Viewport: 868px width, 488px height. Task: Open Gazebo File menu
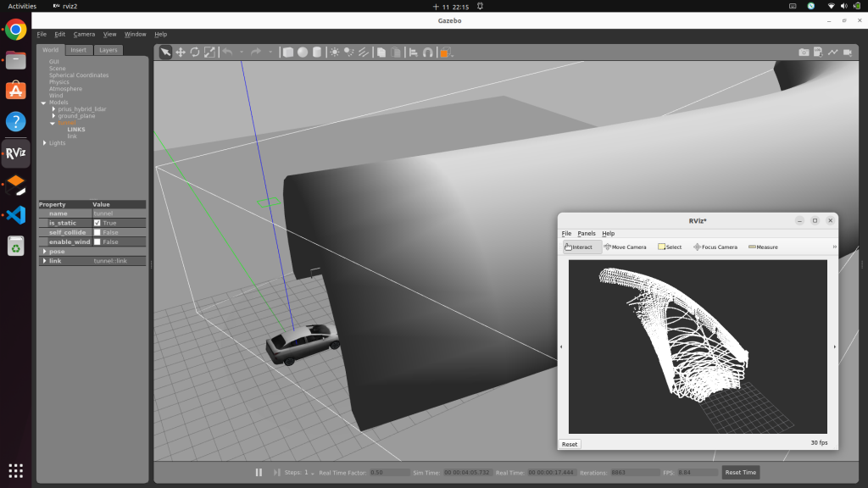pos(42,34)
